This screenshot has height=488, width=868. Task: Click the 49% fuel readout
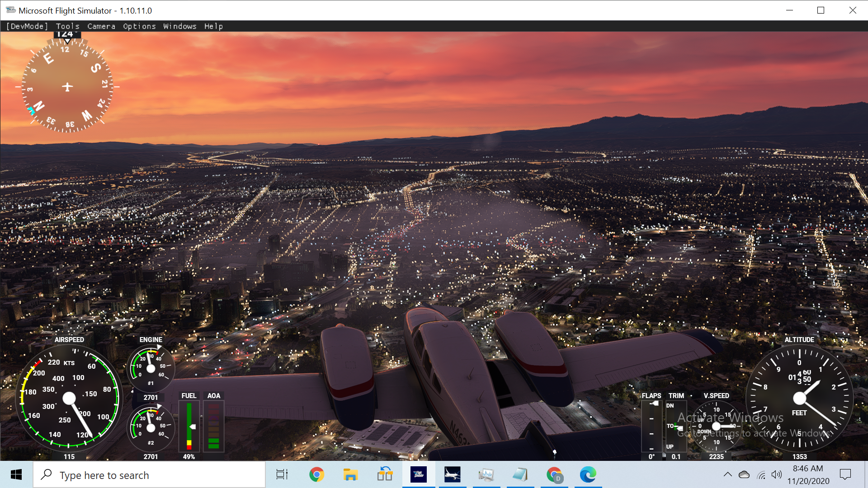[189, 457]
